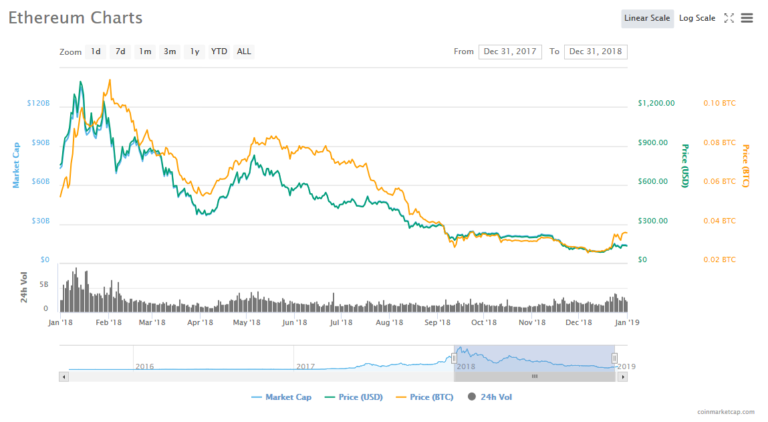Grab the right navigator range handle

(x=615, y=357)
